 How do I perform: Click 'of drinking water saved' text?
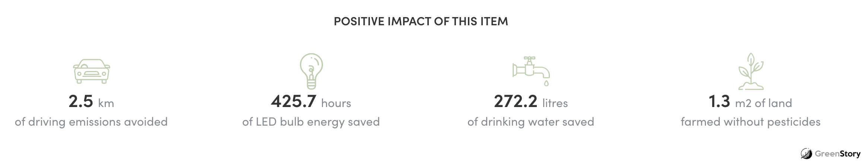coord(531,122)
